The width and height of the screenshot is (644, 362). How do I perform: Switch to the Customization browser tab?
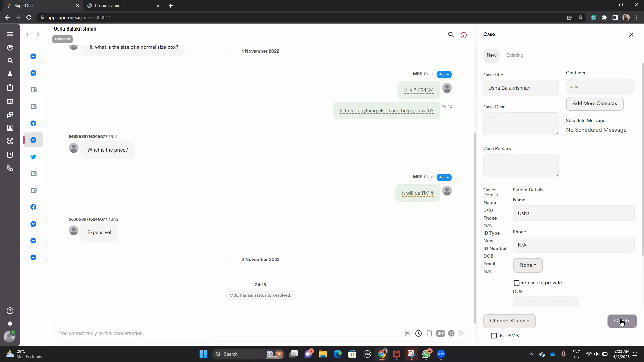(x=123, y=6)
